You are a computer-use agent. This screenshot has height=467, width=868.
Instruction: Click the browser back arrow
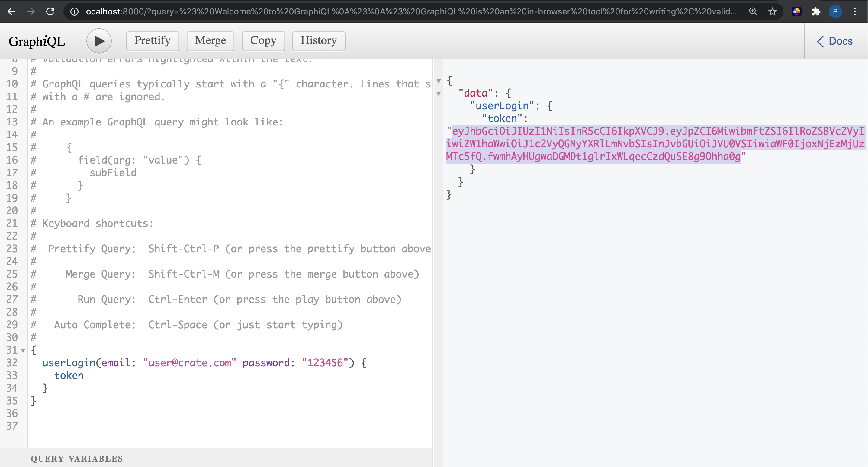11,11
